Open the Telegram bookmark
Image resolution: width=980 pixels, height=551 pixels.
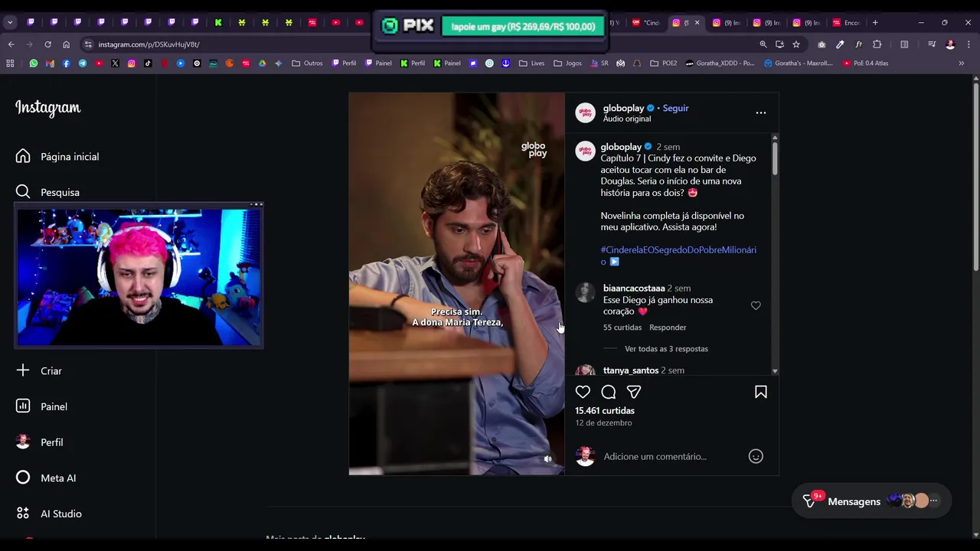point(83,64)
